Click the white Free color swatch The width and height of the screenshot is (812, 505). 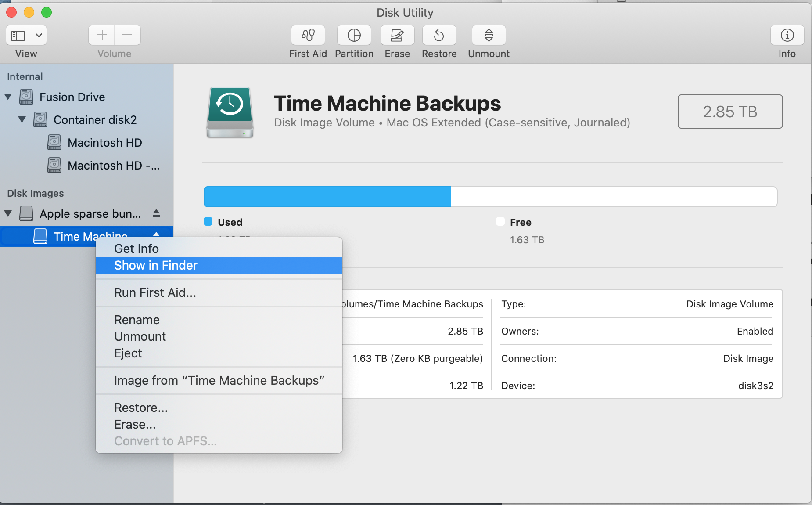500,221
